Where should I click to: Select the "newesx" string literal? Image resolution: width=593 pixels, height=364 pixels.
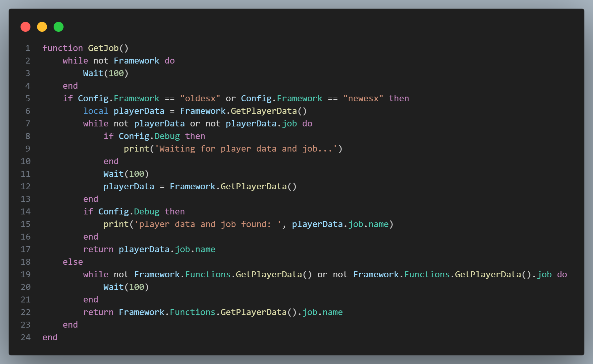(x=363, y=99)
